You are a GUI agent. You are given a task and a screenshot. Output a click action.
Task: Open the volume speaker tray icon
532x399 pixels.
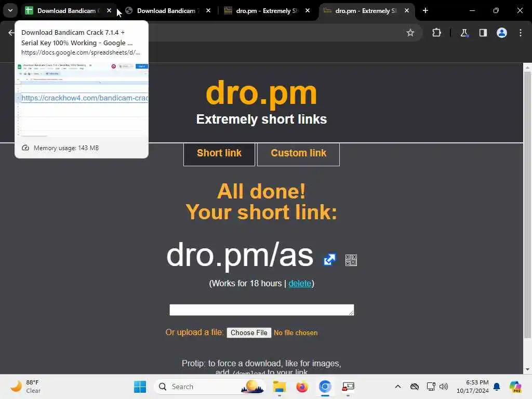(x=444, y=387)
